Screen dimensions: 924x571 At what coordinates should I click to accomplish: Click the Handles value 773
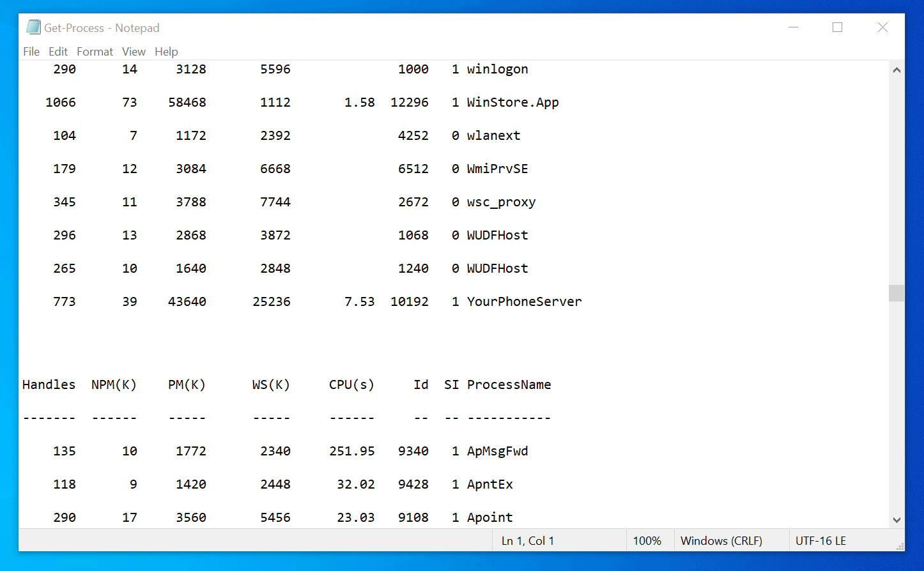(65, 301)
